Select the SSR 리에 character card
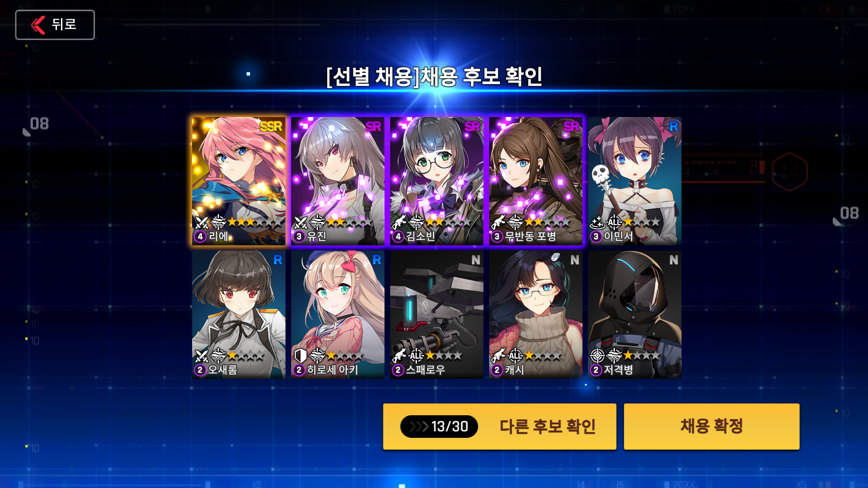 239,181
